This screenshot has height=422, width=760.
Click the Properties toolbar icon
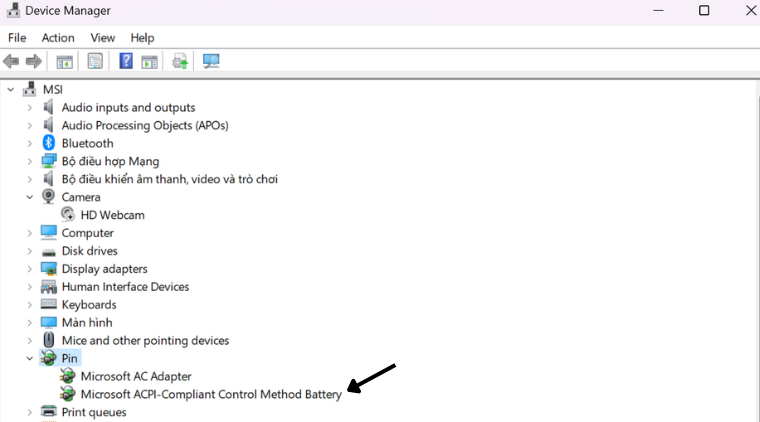click(x=95, y=61)
